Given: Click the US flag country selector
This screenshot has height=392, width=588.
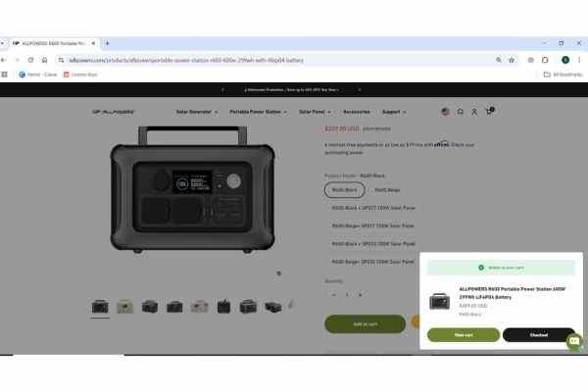Looking at the screenshot, I should 446,112.
